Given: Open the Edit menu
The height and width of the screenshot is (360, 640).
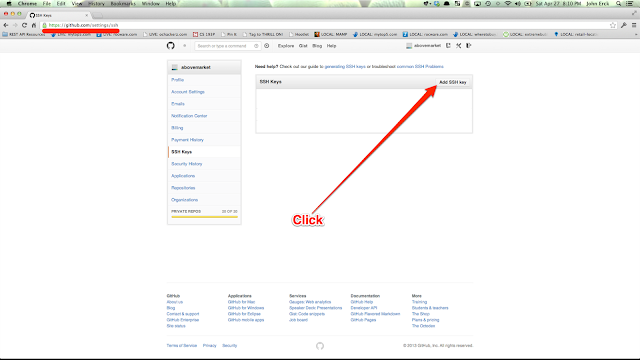Looking at the screenshot, I should 61,3.
